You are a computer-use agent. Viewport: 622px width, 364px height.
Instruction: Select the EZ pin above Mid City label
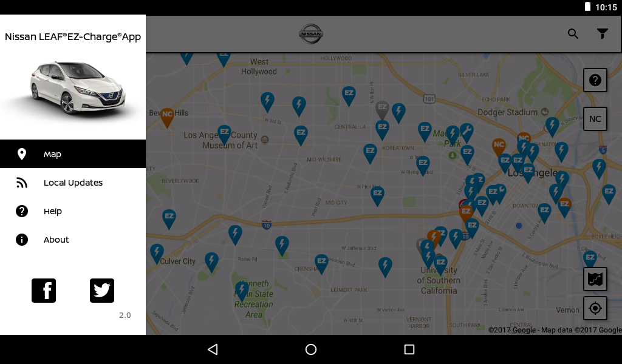point(377,197)
